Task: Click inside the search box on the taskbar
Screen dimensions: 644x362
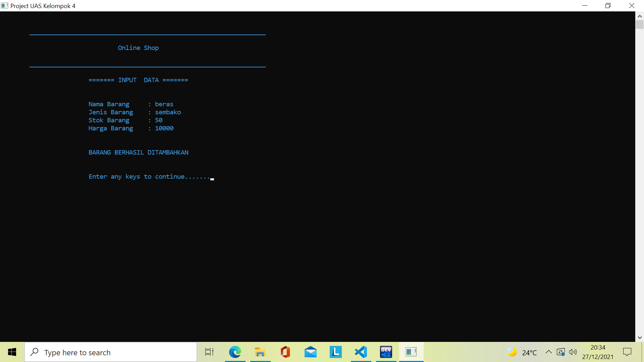Action: (x=111, y=352)
